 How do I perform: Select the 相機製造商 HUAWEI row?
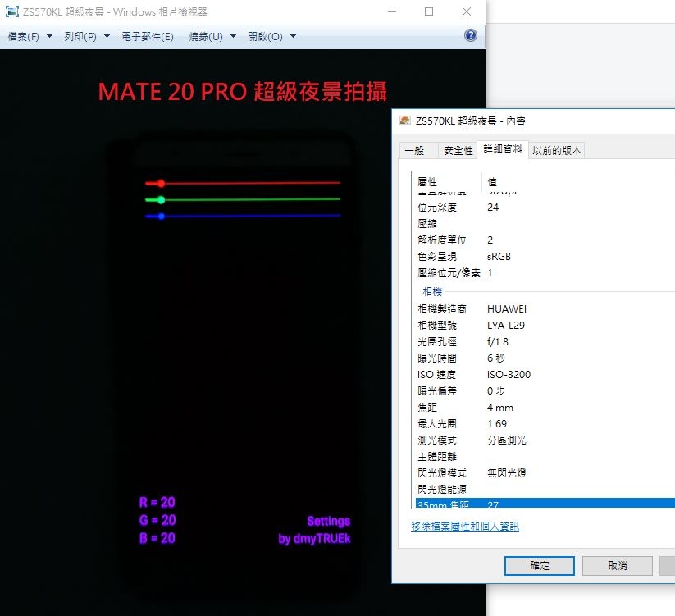pyautogui.click(x=545, y=308)
